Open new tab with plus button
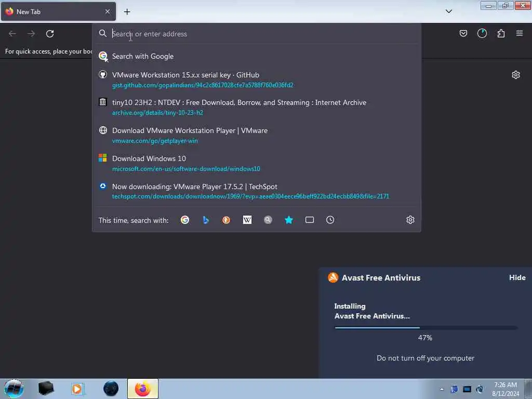 coord(127,12)
